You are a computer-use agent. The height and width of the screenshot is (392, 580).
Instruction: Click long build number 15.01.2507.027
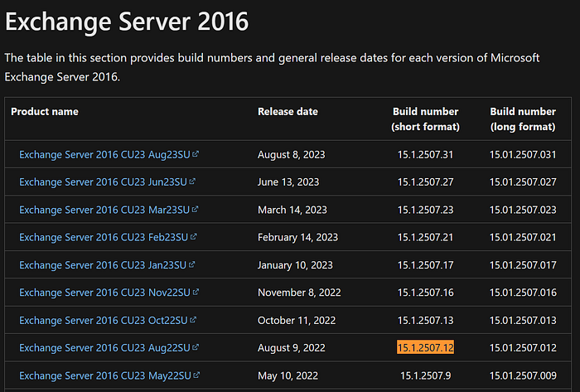tap(523, 182)
